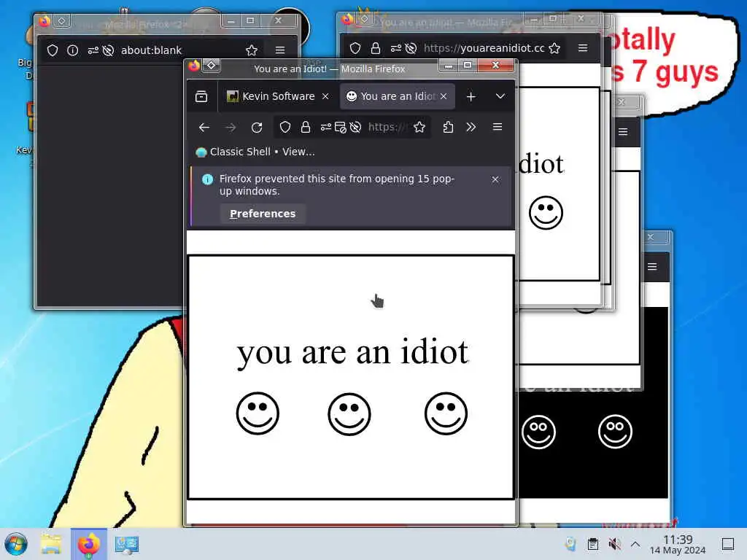
Task: Click the about:blank address text
Action: click(x=151, y=50)
